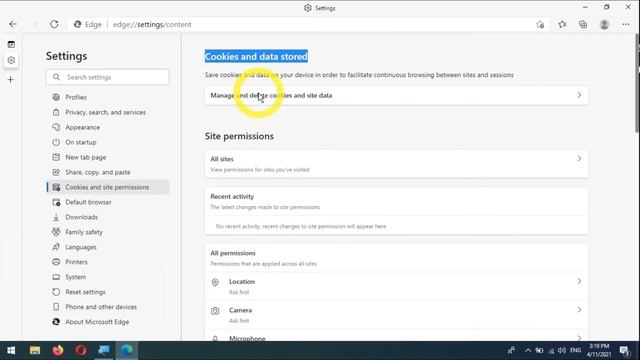Click the Camera permission icon
640x360 pixels.
(x=215, y=311)
